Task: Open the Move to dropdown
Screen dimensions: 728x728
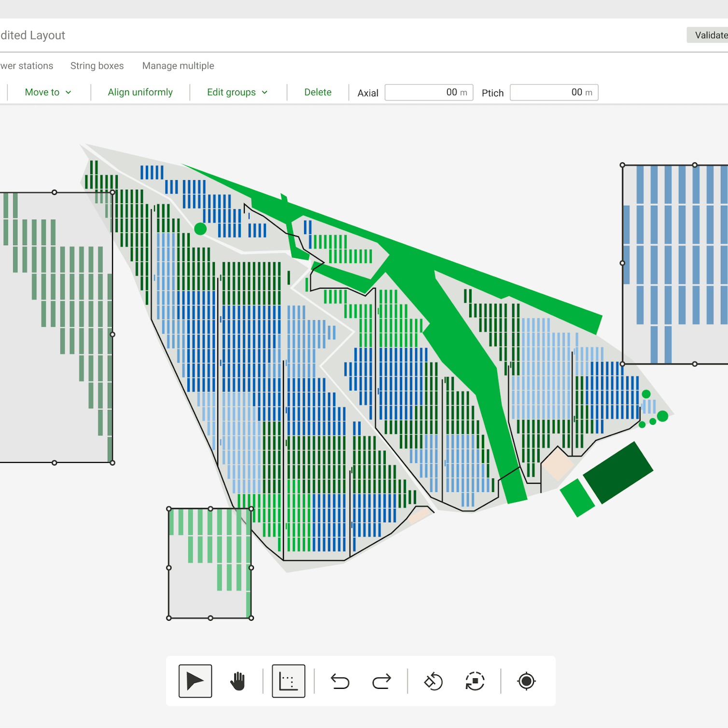Action: point(48,92)
